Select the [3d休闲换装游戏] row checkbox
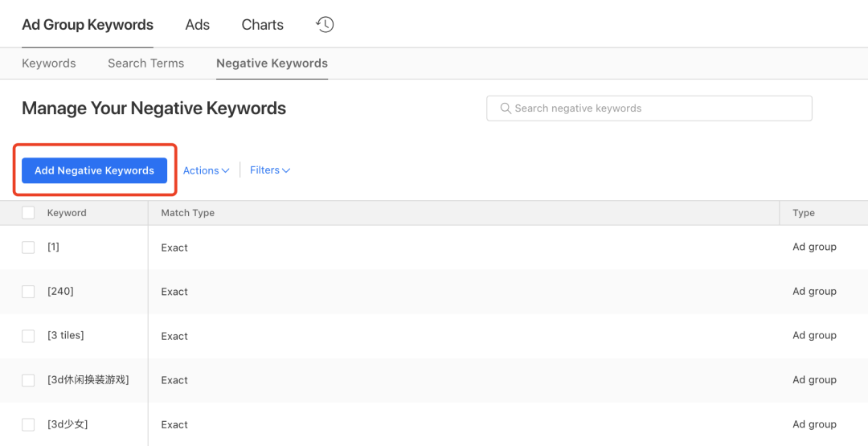This screenshot has height=446, width=868. (x=28, y=380)
